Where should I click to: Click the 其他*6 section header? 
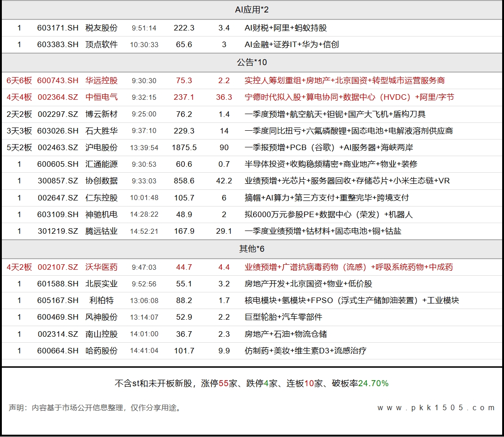[x=252, y=249]
